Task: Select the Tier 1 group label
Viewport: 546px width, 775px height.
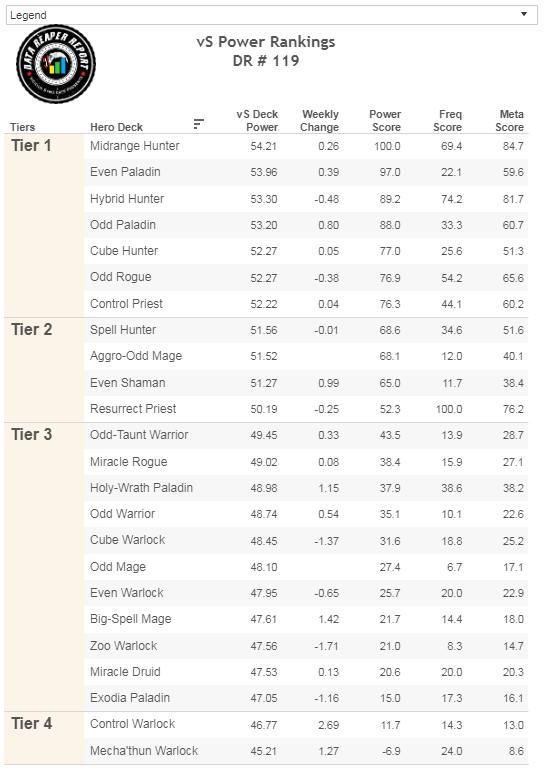Action: 31,146
